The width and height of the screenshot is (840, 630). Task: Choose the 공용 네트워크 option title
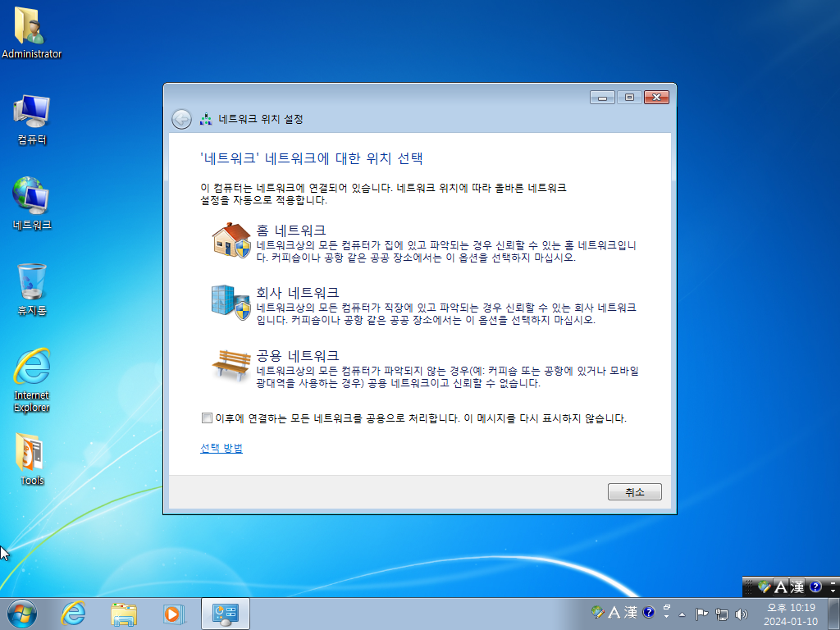(297, 356)
